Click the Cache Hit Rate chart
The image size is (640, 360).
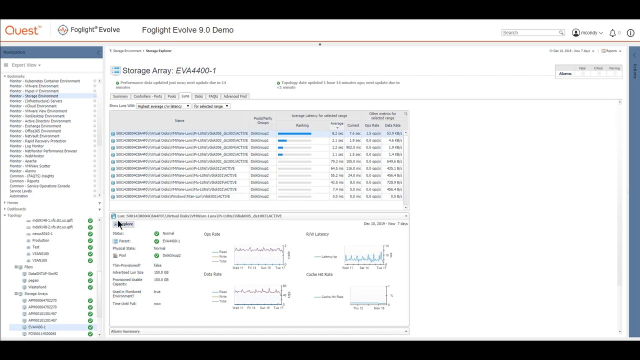click(367, 295)
